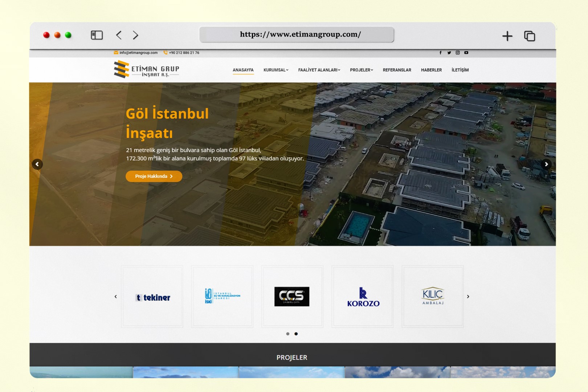This screenshot has height=392, width=588.
Task: Open the REFERANSLAR menu item
Action: coord(397,70)
